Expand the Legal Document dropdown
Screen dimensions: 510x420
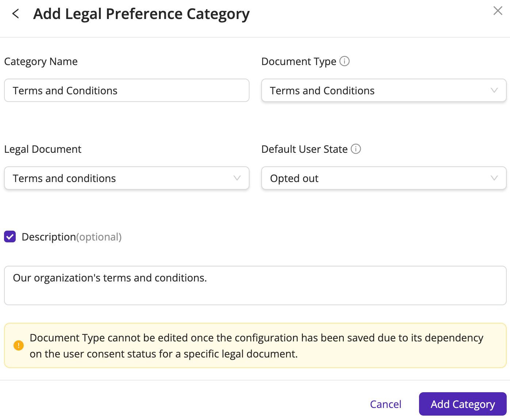pyautogui.click(x=126, y=178)
